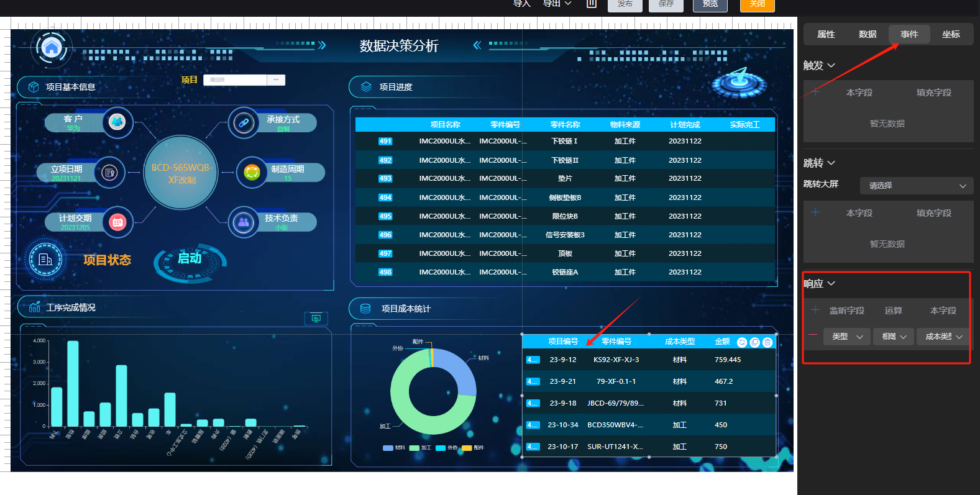Open the 类型 dropdown in 响应
Screen dimensions: 980x495
846,337
